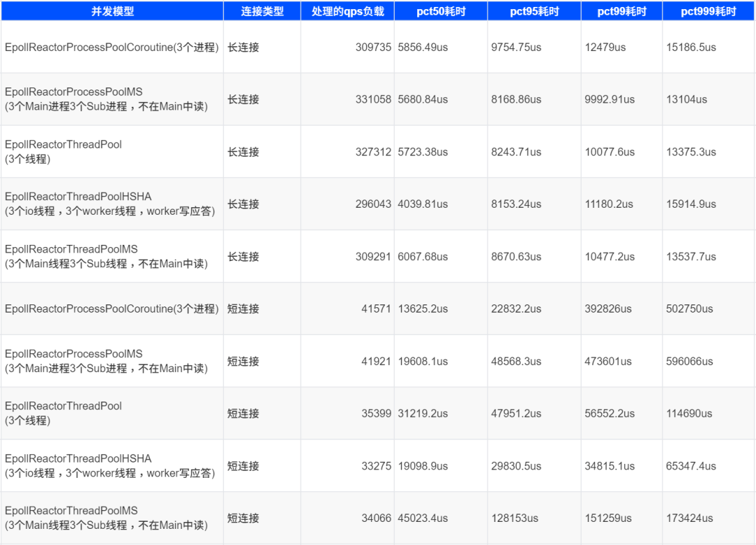Click the qps value 33275
The width and height of the screenshot is (756, 545).
click(x=376, y=466)
